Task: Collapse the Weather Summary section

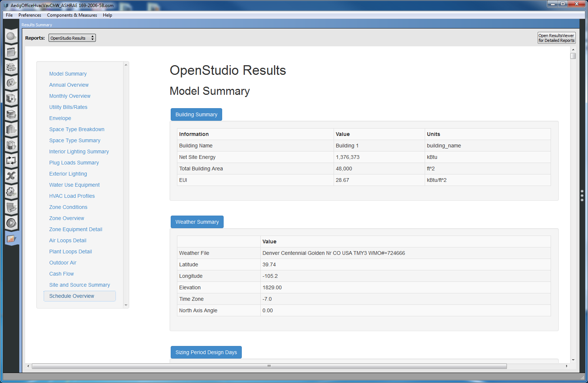Action: click(197, 222)
